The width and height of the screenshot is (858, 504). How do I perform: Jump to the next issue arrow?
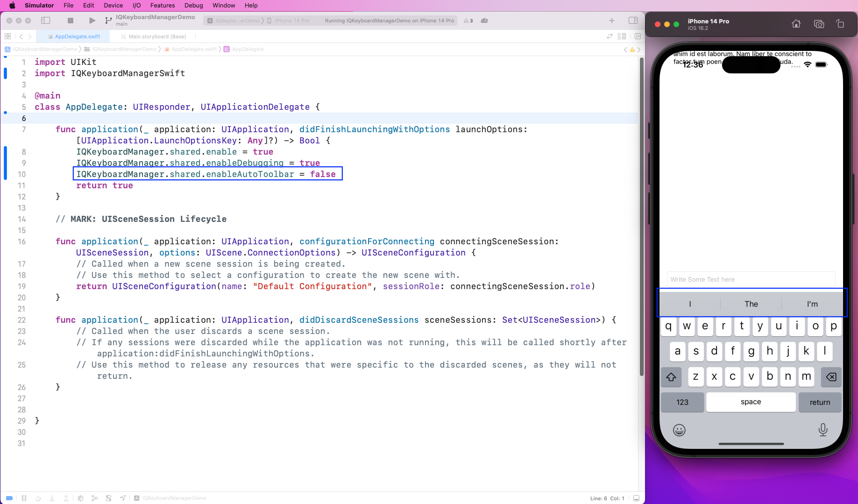click(639, 50)
